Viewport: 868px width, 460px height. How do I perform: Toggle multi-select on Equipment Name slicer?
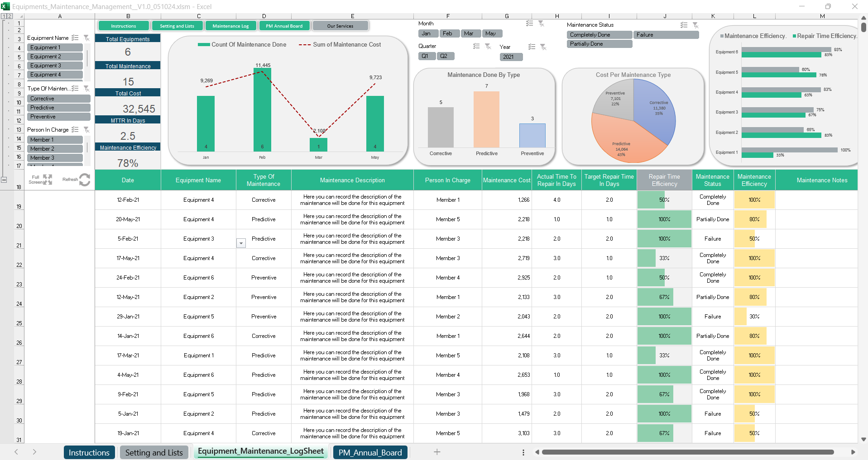(x=75, y=38)
